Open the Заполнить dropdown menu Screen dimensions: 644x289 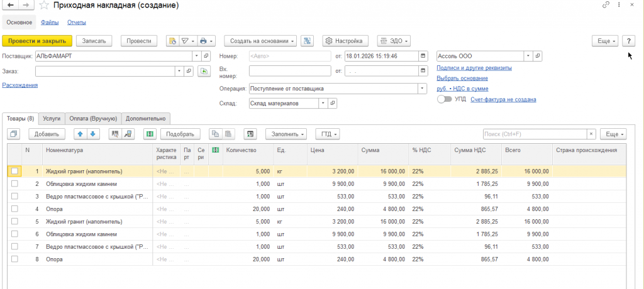click(x=286, y=134)
